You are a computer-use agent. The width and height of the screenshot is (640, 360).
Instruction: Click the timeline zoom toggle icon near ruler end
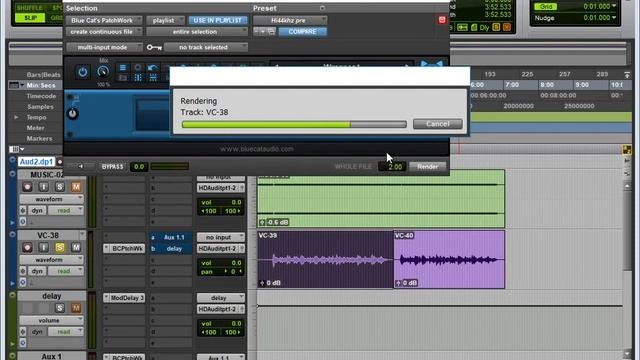[x=627, y=75]
